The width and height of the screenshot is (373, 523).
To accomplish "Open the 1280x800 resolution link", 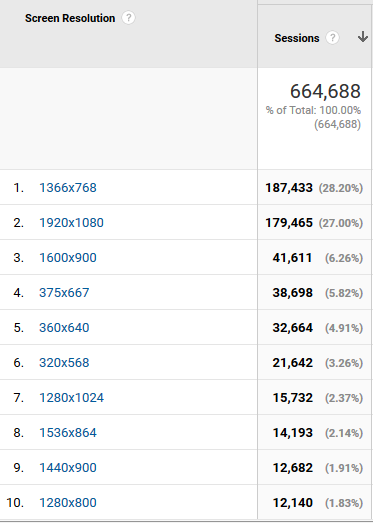I will coord(68,503).
